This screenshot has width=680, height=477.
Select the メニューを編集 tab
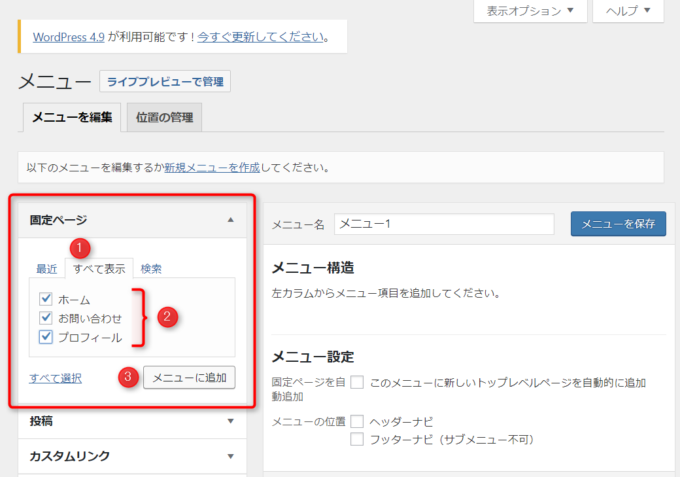click(72, 118)
